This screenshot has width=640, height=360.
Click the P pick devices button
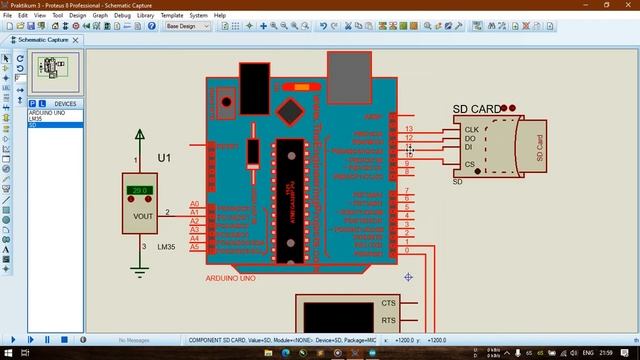point(33,104)
